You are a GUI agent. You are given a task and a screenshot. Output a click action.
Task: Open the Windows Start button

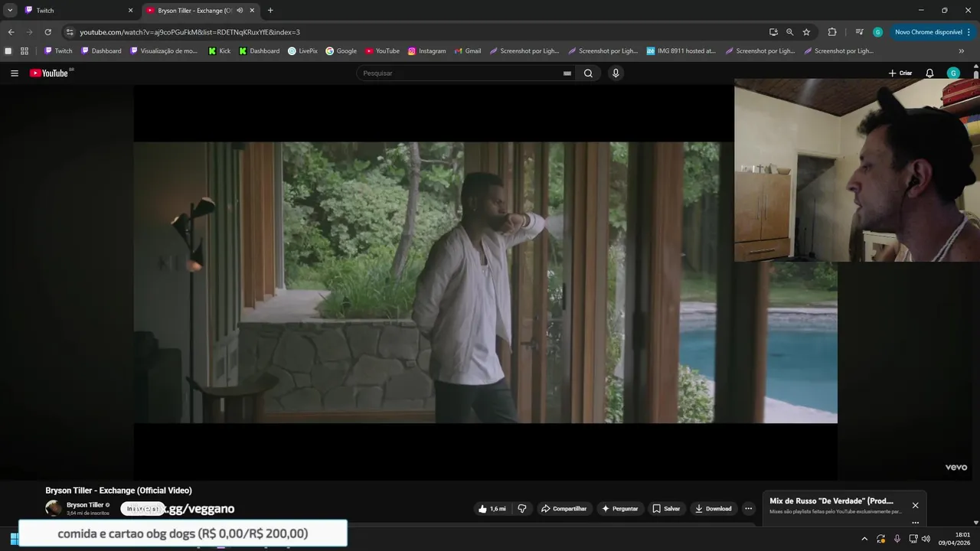13,539
